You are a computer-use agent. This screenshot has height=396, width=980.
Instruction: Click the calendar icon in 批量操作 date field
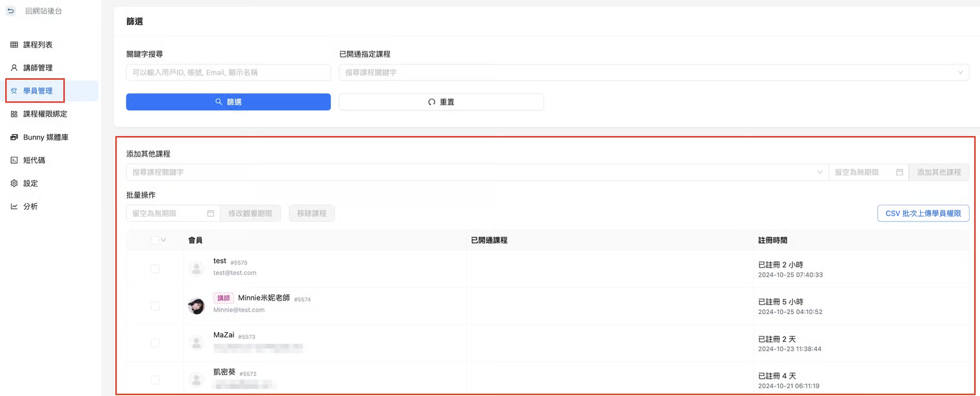coord(211,213)
